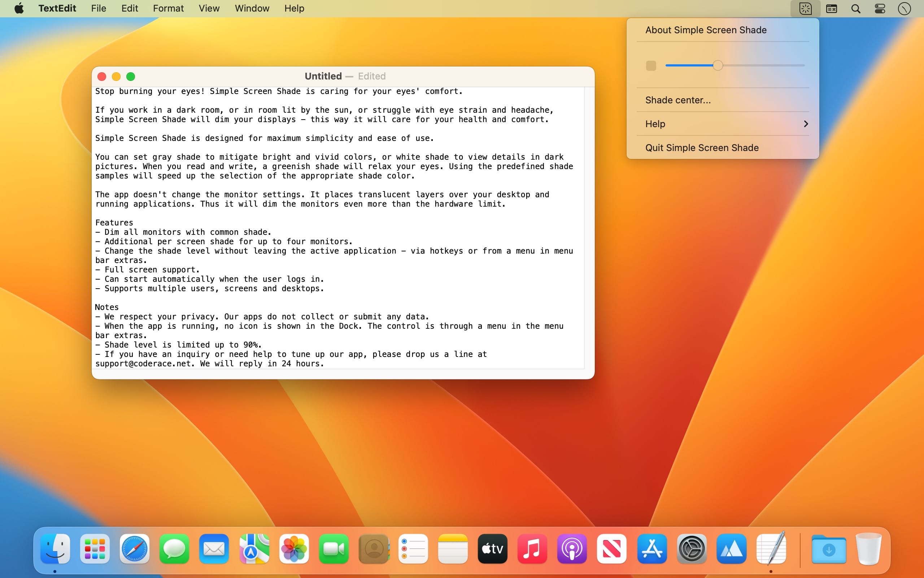This screenshot has height=578, width=924.
Task: Open the File menu
Action: (99, 8)
